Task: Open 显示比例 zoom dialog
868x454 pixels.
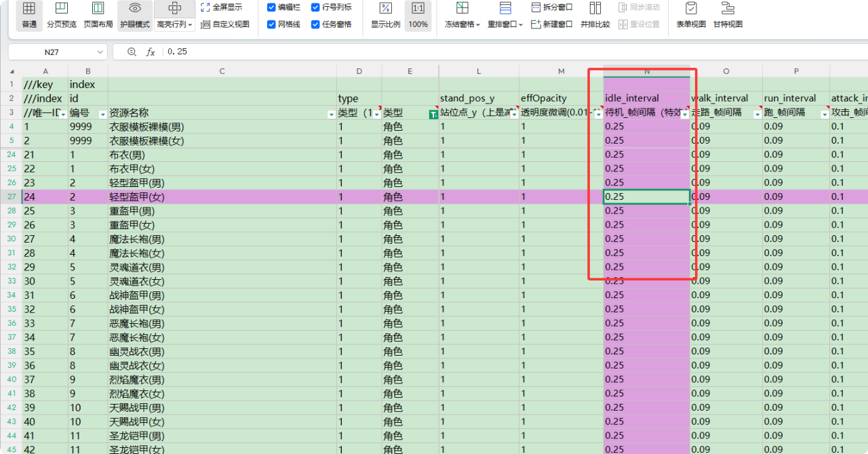Action: [x=385, y=16]
